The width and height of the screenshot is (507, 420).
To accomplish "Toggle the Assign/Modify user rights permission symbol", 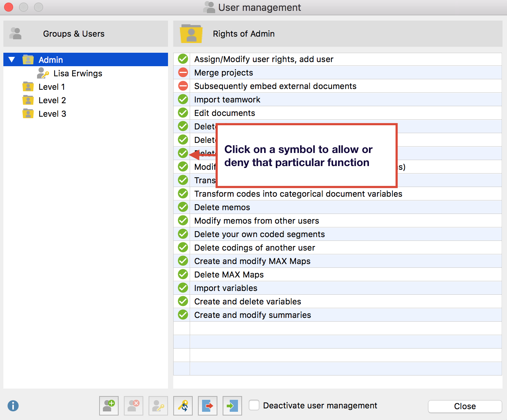I will pyautogui.click(x=183, y=59).
